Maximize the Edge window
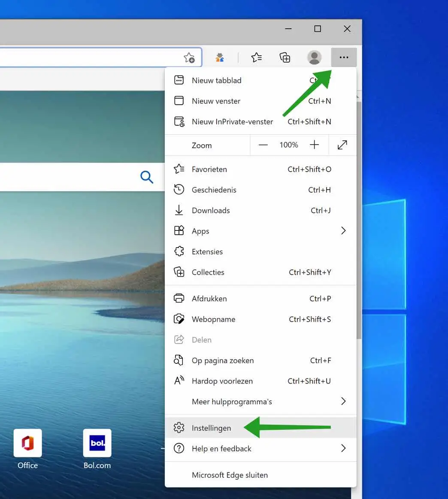The height and width of the screenshot is (499, 448). (x=318, y=29)
